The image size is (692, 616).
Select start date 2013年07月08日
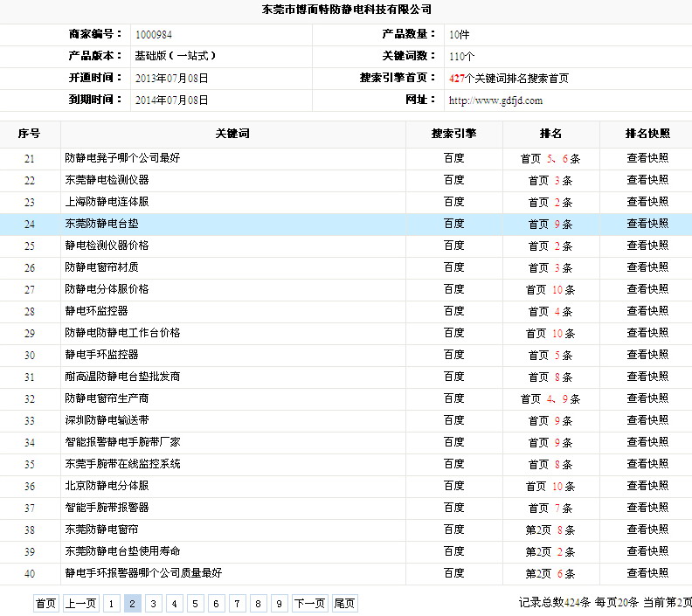tap(171, 78)
